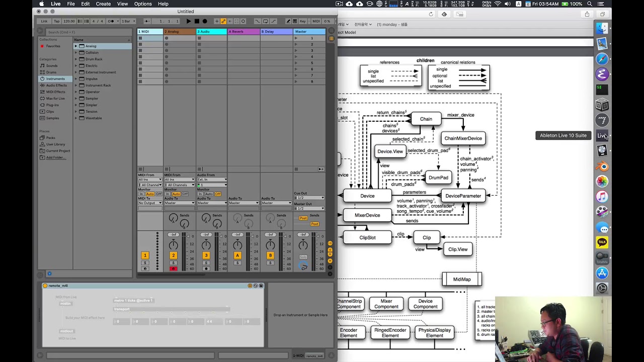Image resolution: width=644 pixels, height=362 pixels.
Task: Click the Tap tempo button
Action: coord(57,21)
